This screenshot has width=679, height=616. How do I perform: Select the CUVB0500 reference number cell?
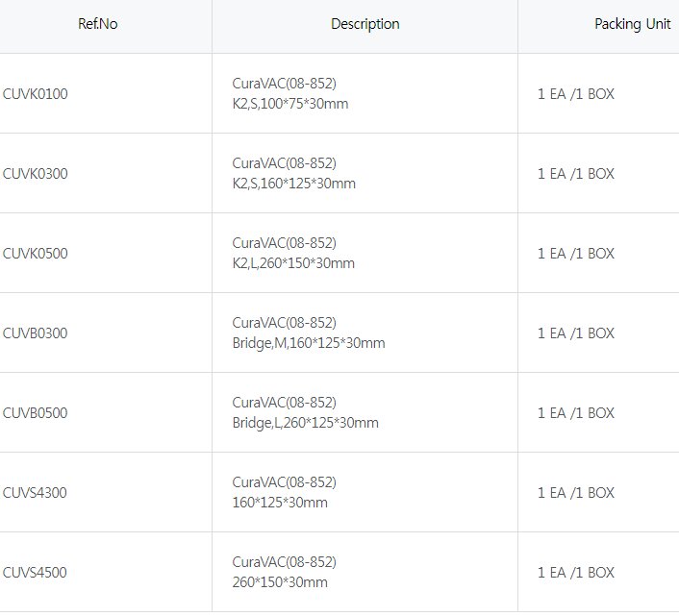pyautogui.click(x=36, y=413)
